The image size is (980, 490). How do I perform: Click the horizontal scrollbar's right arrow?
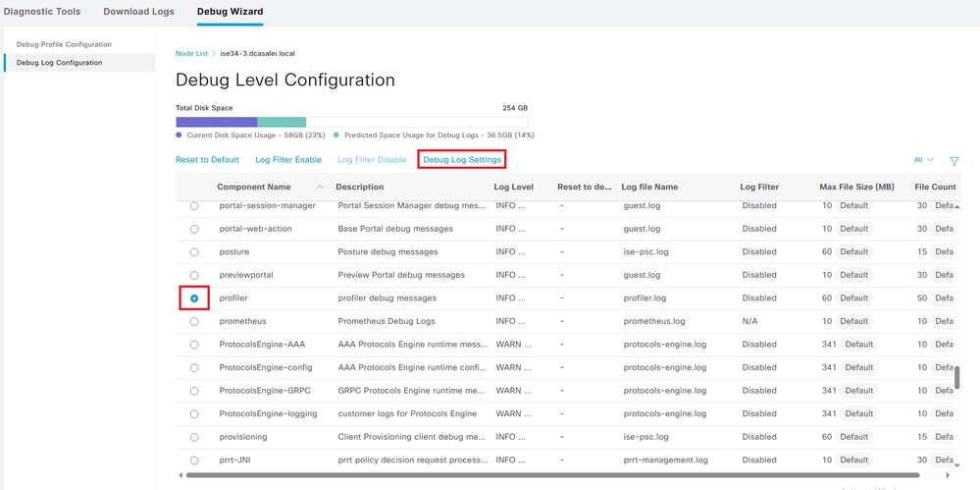click(948, 475)
